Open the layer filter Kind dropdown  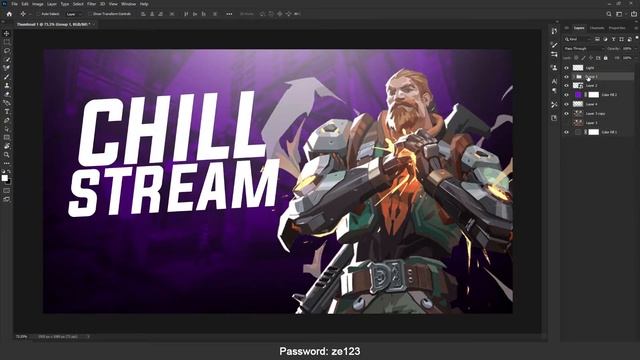[578, 39]
